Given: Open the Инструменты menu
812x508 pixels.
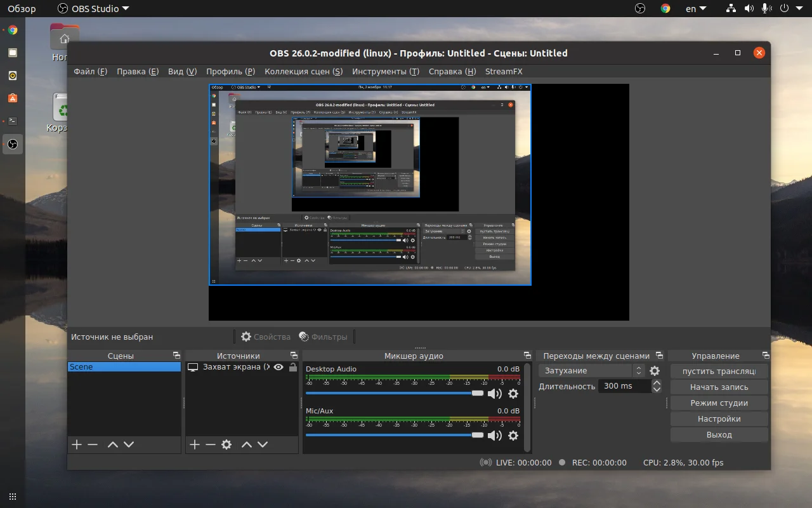Looking at the screenshot, I should [x=385, y=72].
